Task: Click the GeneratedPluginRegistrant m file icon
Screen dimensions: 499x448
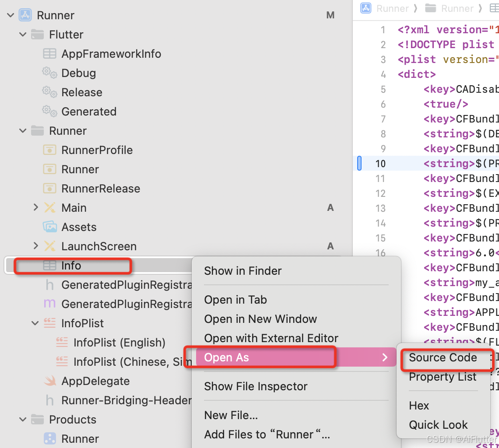Action: 49,304
